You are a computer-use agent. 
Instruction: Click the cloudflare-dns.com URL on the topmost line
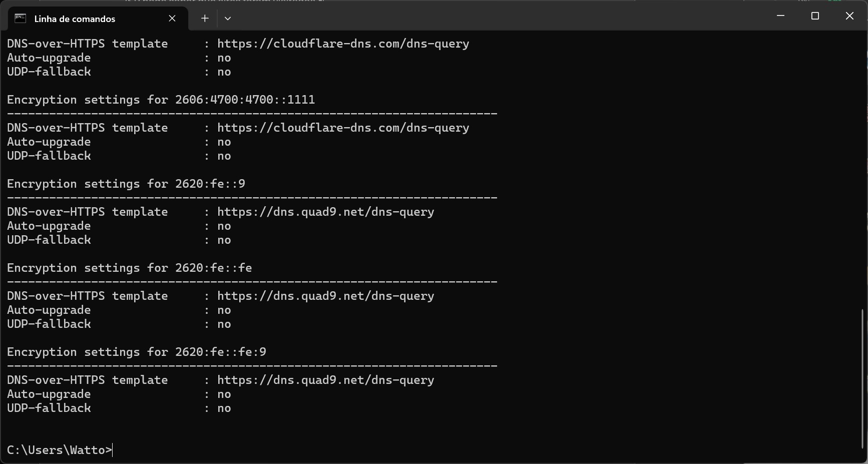(343, 44)
